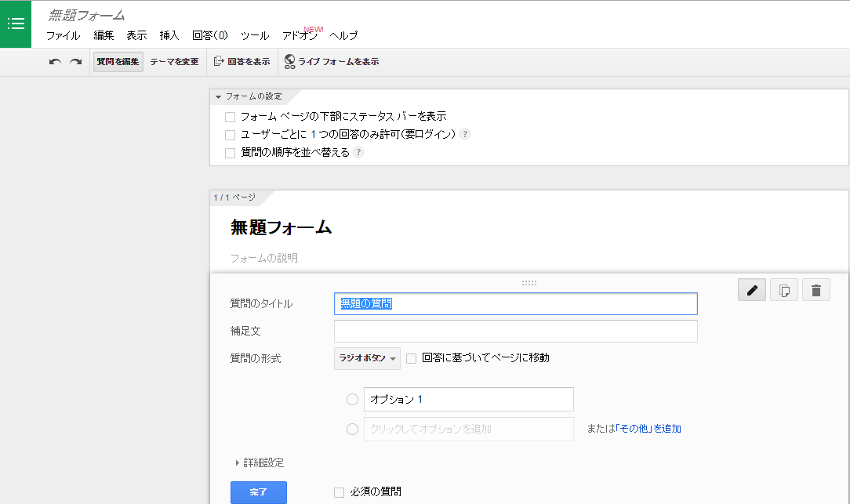Open the 編集 menu
The width and height of the screenshot is (850, 504).
pos(104,36)
